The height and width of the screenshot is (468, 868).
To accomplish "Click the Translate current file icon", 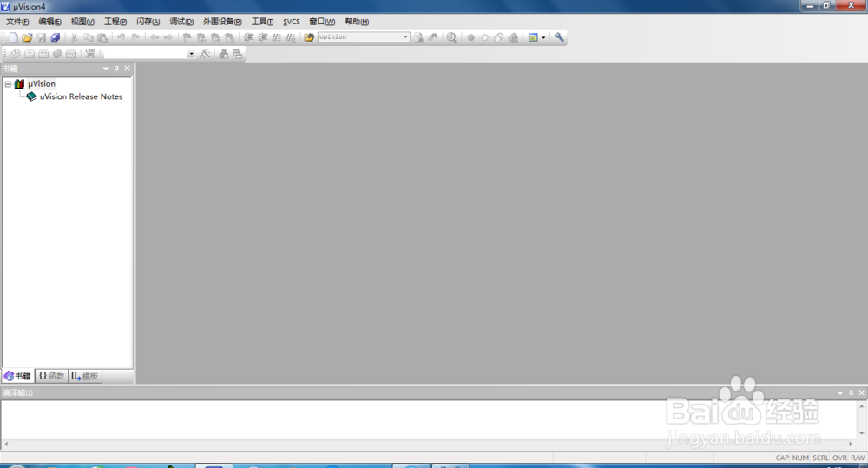I will pyautogui.click(x=16, y=54).
